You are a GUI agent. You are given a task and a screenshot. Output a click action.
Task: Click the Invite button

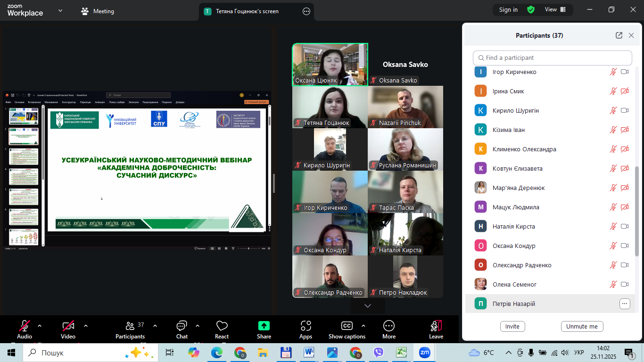coord(512,326)
